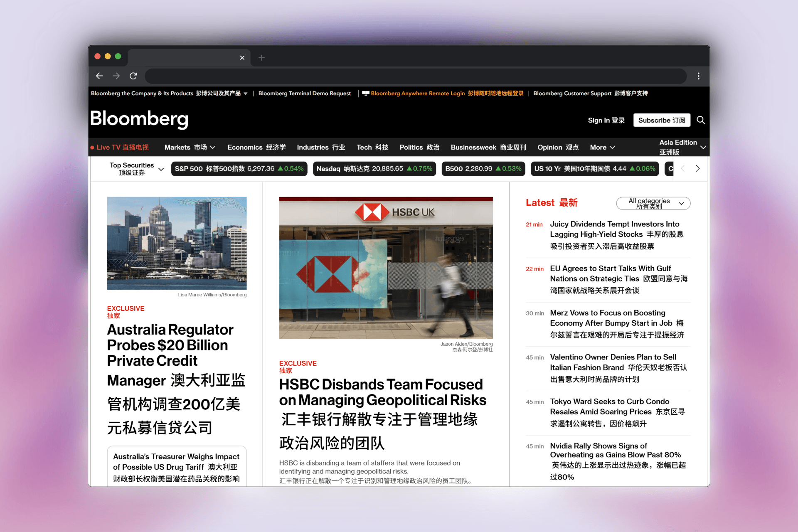The width and height of the screenshot is (798, 532).
Task: Expand the Top Securities dropdown
Action: (x=136, y=169)
